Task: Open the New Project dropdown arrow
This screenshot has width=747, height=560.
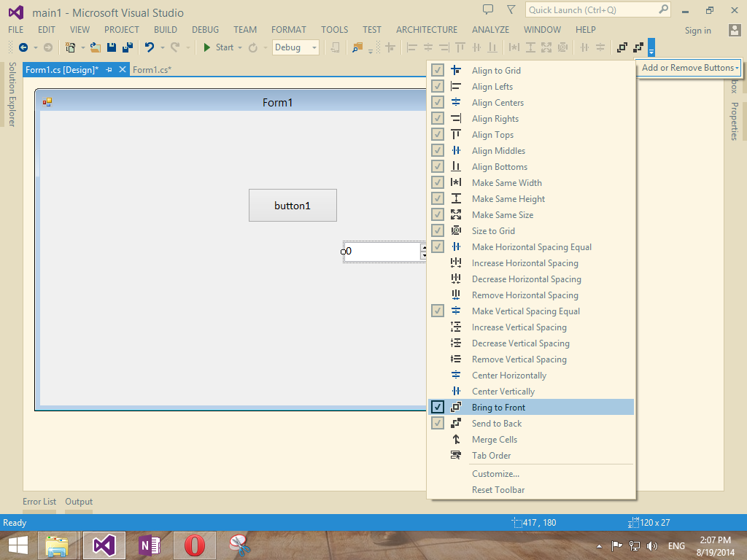Action: pos(83,47)
